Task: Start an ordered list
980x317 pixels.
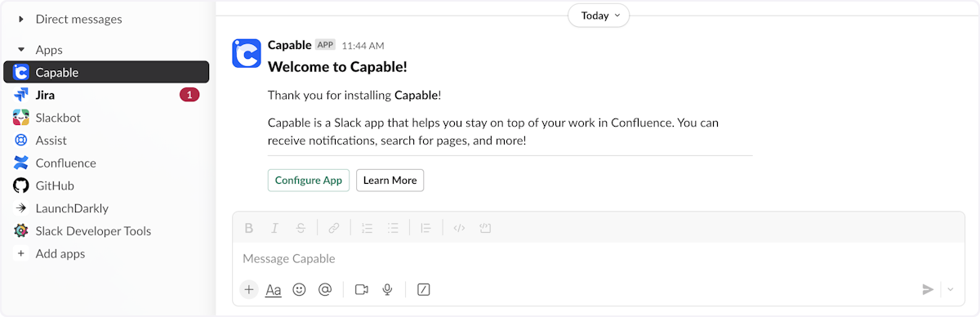Action: pos(367,228)
